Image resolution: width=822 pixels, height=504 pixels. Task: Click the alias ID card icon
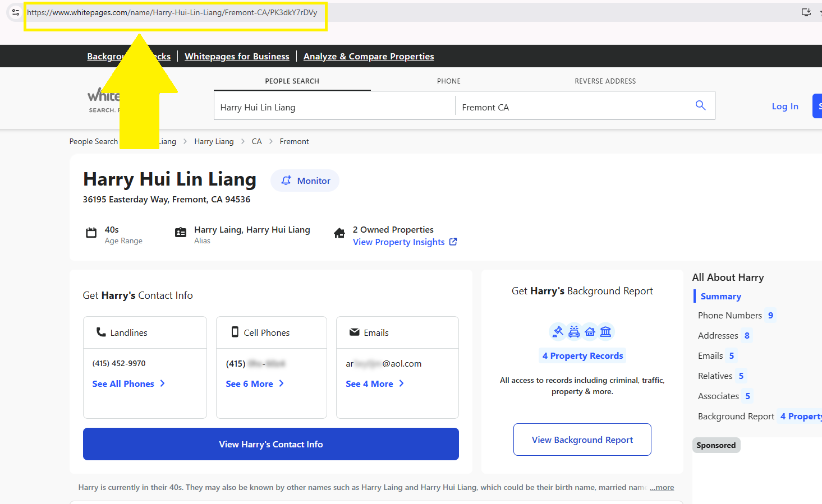[x=181, y=233]
